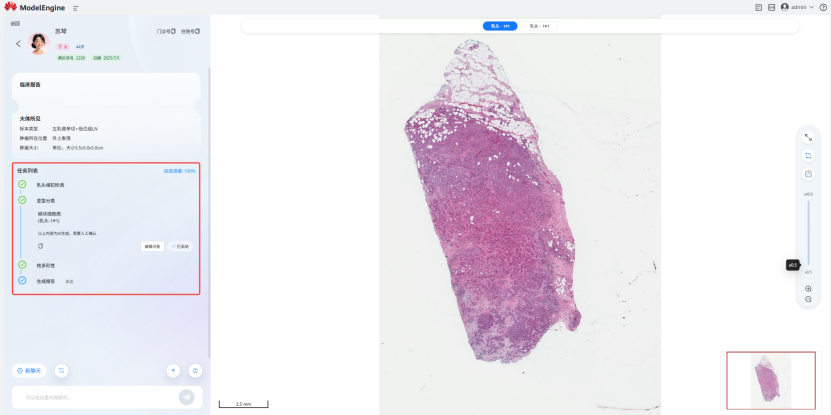
Task: Click the refresh icon above chat box
Action: (x=196, y=371)
